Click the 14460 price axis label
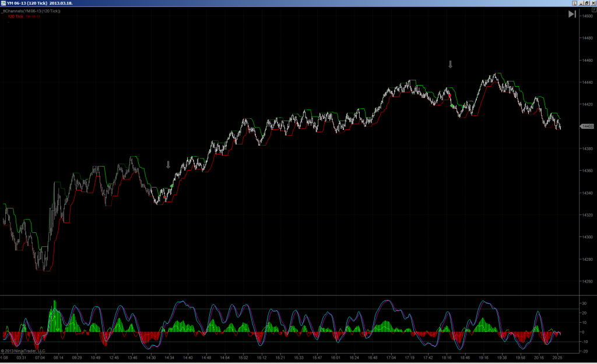Viewport: 597px width, 364px height. (x=587, y=60)
